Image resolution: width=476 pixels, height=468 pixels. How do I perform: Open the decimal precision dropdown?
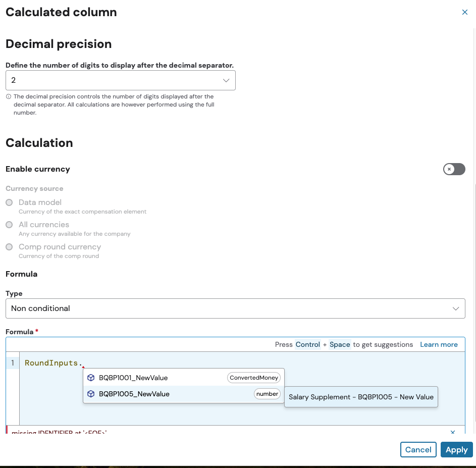pyautogui.click(x=120, y=80)
